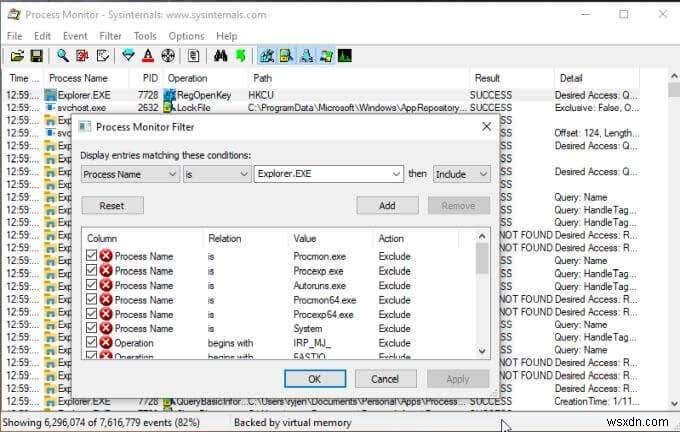680x432 pixels.
Task: Uncheck the Autoruns.exe Exclude filter checkbox
Action: (x=91, y=284)
